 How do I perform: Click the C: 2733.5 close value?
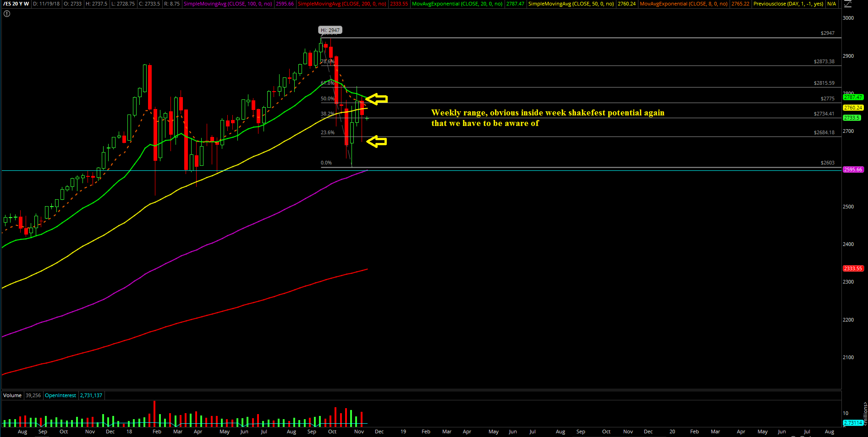click(x=149, y=4)
